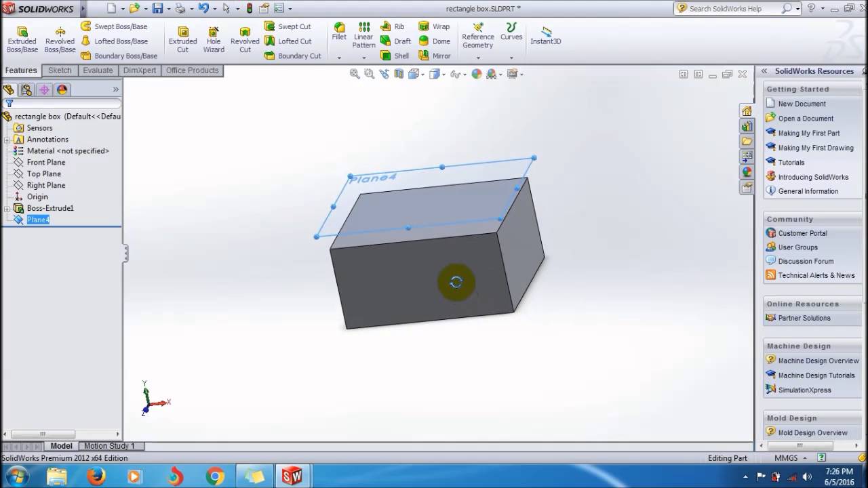Switch to PropertyManager tab icon
This screenshot has width=868, height=488.
(26, 89)
